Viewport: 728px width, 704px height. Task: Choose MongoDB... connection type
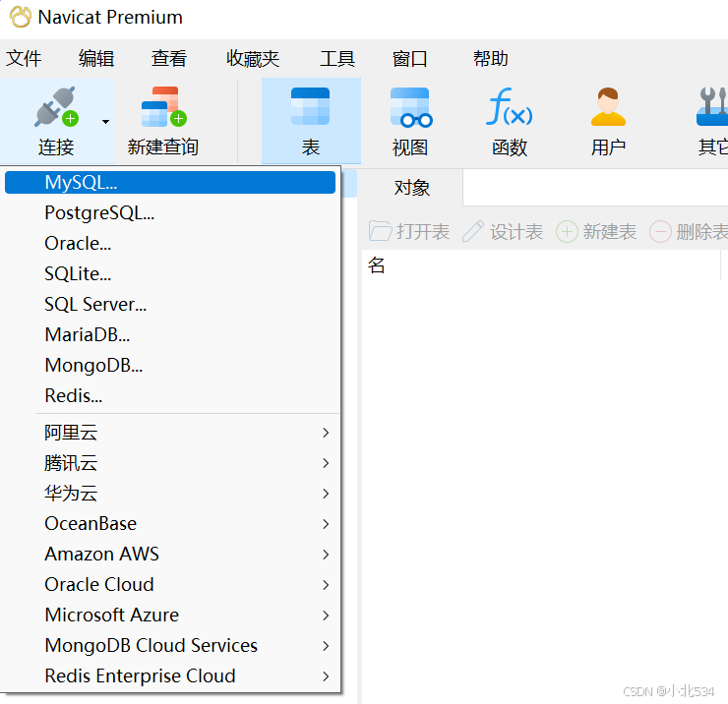point(170,365)
